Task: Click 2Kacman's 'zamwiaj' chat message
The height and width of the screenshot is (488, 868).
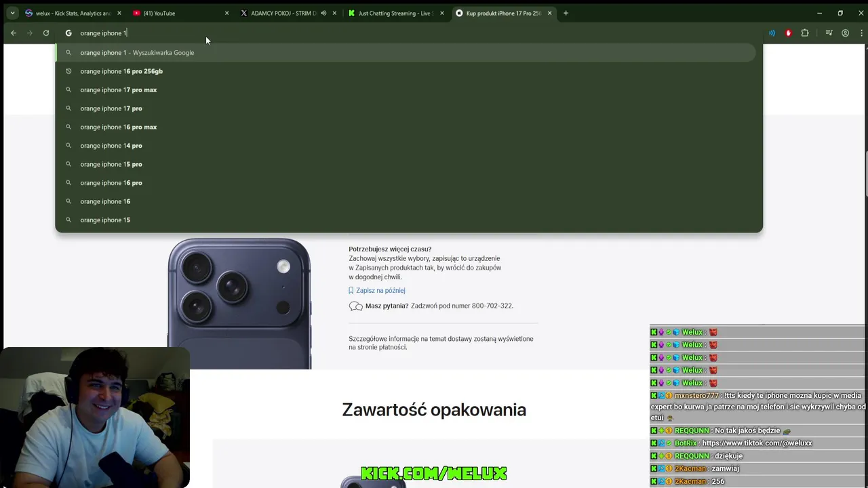Action: pos(726,468)
